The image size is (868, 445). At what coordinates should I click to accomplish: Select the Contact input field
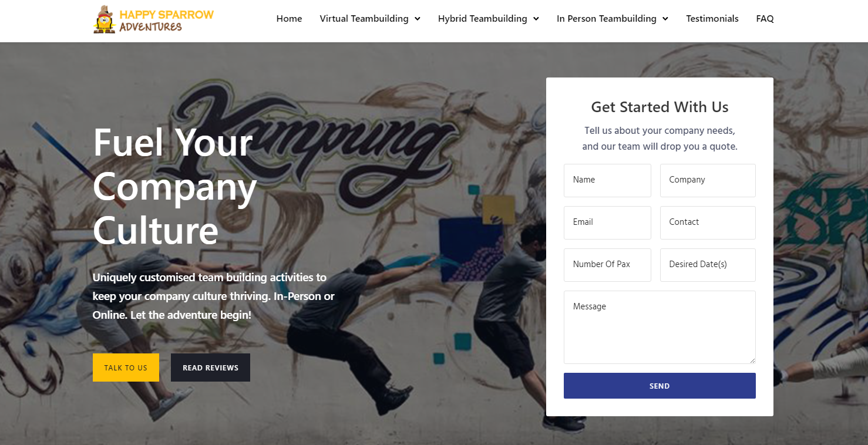pyautogui.click(x=708, y=222)
